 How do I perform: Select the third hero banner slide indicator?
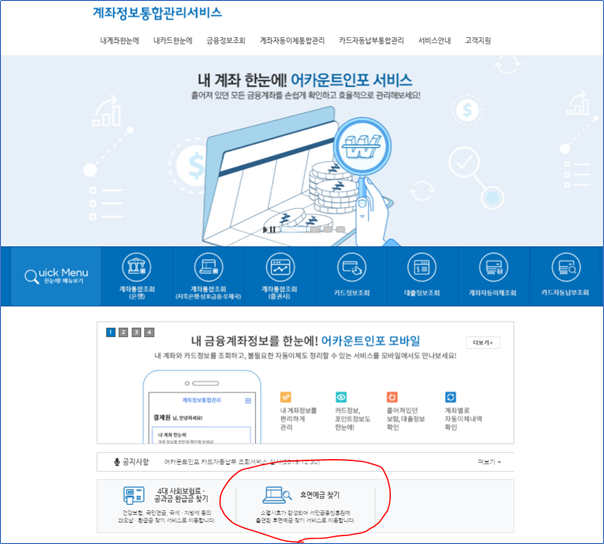coord(328,230)
